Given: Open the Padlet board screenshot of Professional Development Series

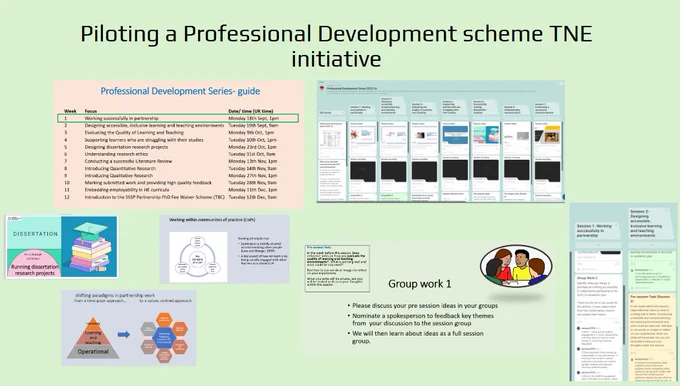Looking at the screenshot, I should [x=441, y=141].
